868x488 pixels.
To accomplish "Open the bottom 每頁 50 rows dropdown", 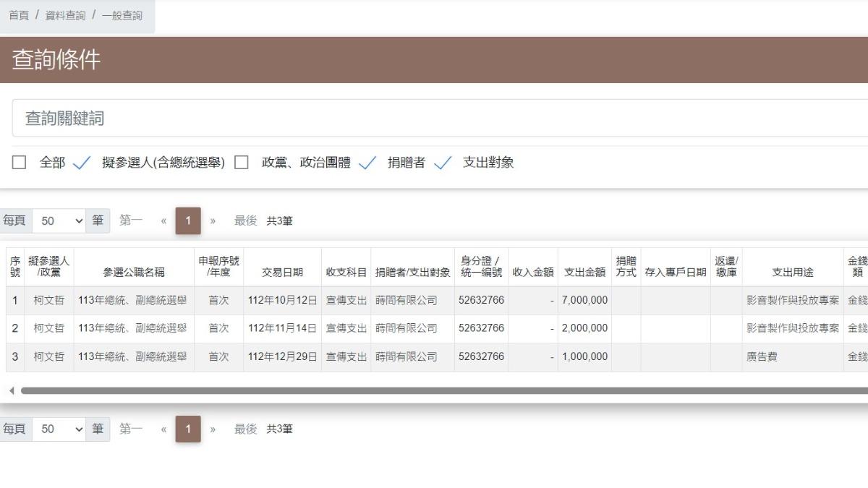I will [x=59, y=429].
